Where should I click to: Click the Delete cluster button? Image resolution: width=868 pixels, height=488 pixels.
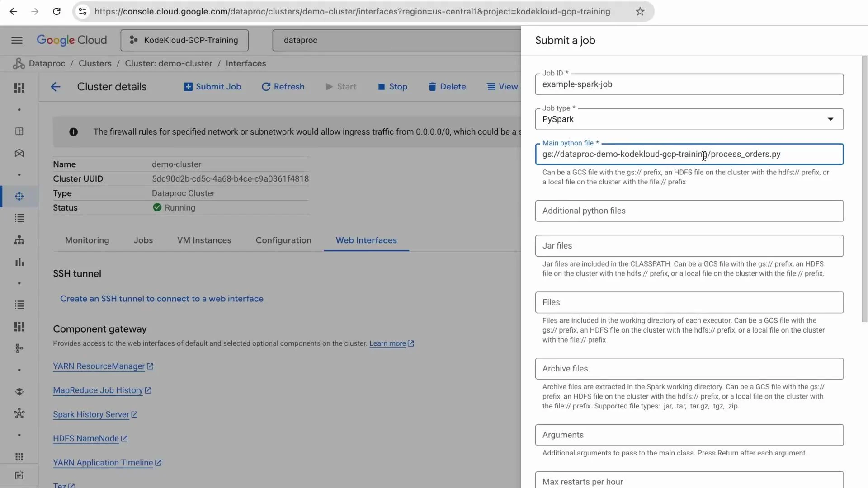447,87
